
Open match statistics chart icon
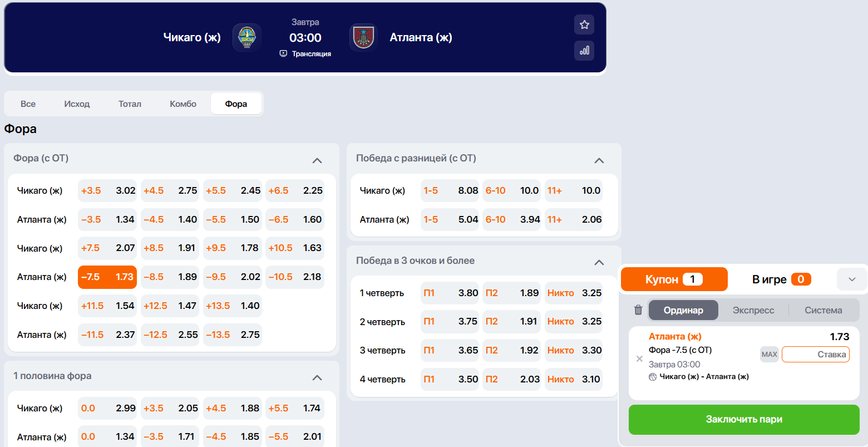(x=584, y=51)
